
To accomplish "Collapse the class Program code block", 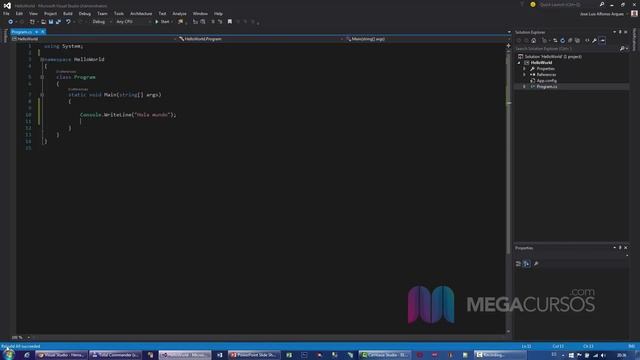I will [42, 77].
